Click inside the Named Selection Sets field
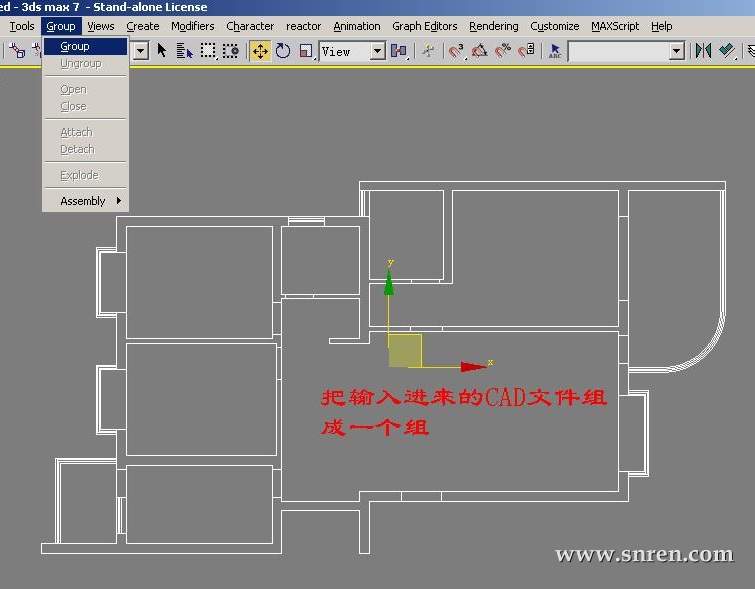The width and height of the screenshot is (755, 589). [619, 51]
